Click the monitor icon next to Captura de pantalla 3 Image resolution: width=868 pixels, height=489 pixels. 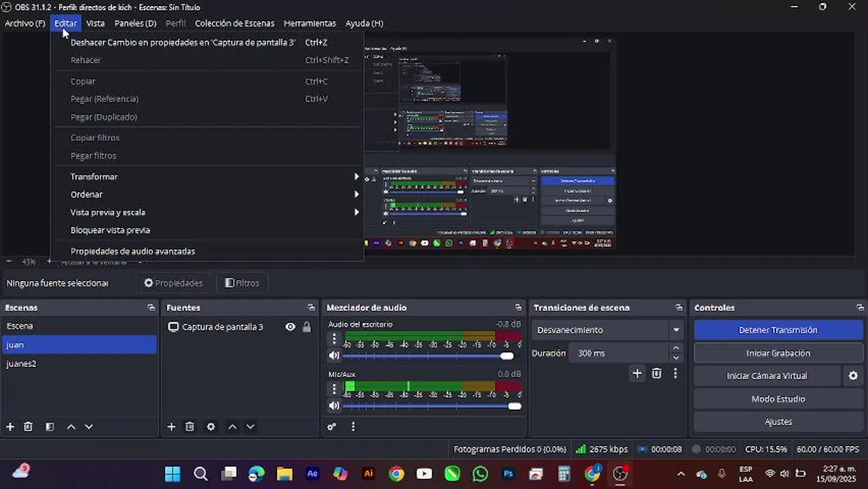coord(173,327)
